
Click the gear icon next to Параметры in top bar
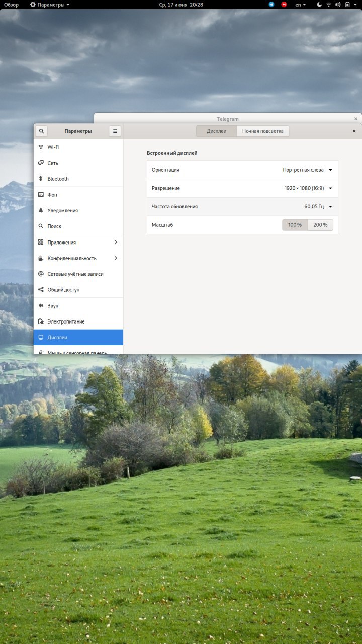[33, 4]
